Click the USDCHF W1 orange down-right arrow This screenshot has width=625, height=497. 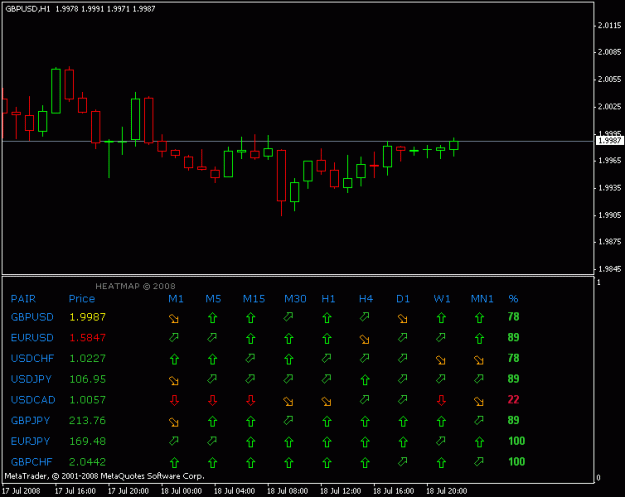[x=440, y=360]
